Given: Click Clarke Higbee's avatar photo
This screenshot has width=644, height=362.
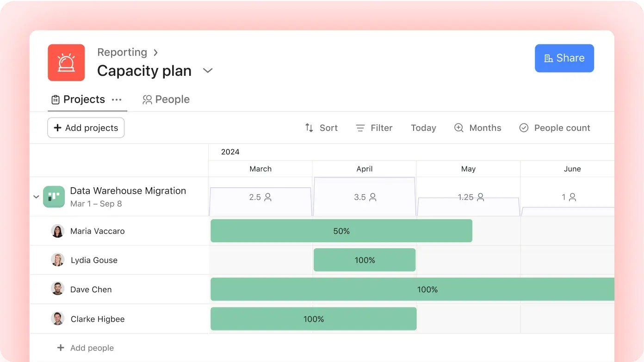Looking at the screenshot, I should [57, 319].
